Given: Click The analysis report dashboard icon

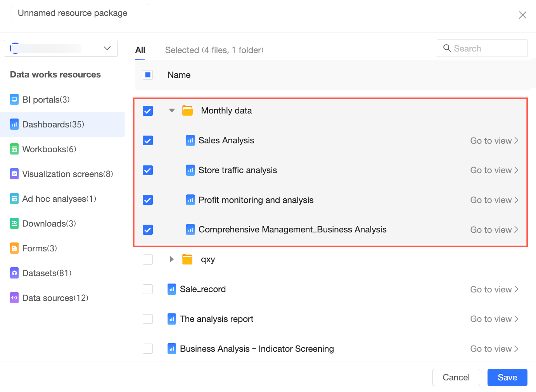Looking at the screenshot, I should 172,319.
